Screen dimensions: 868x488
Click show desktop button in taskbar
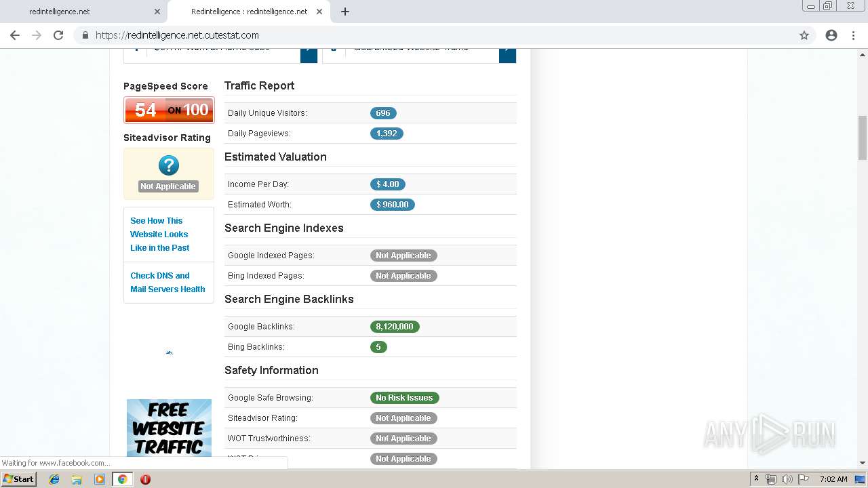pyautogui.click(x=861, y=479)
